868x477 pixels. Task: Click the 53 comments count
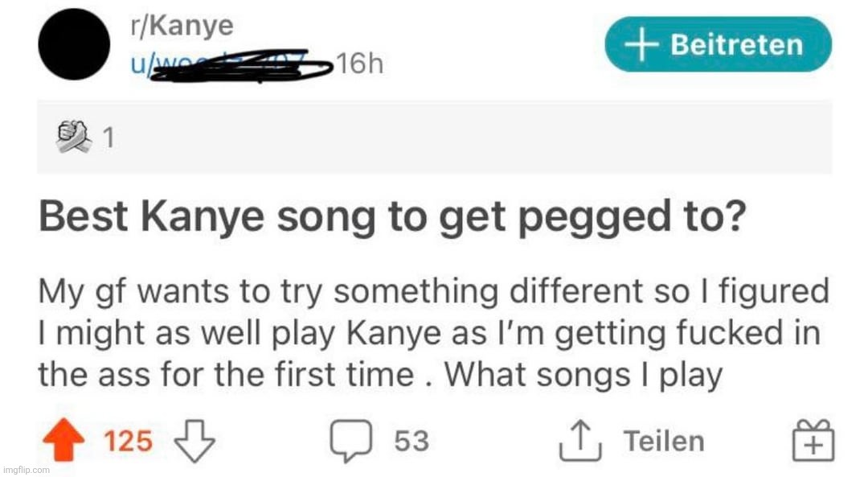click(411, 441)
